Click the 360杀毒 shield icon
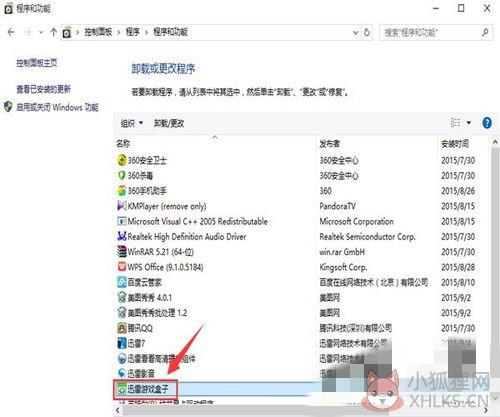The width and height of the screenshot is (500, 417). click(122, 176)
